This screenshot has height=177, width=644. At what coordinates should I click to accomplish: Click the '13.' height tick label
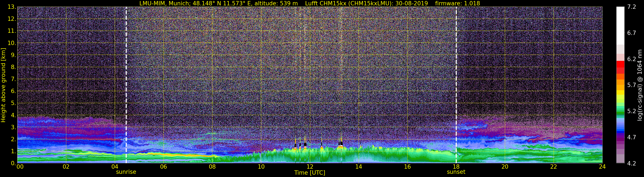(12, 7)
